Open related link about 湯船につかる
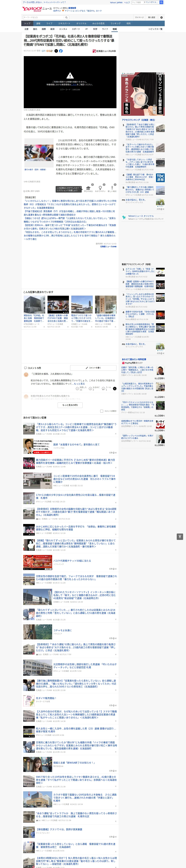The width and height of the screenshot is (186, 868). (70, 220)
